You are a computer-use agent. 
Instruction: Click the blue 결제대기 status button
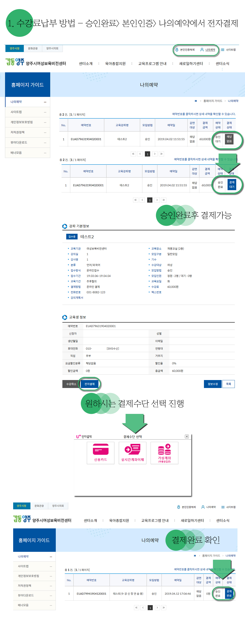(x=232, y=184)
